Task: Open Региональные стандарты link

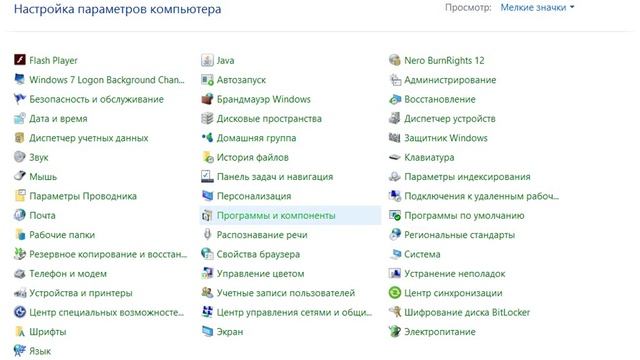Action: 459,235
